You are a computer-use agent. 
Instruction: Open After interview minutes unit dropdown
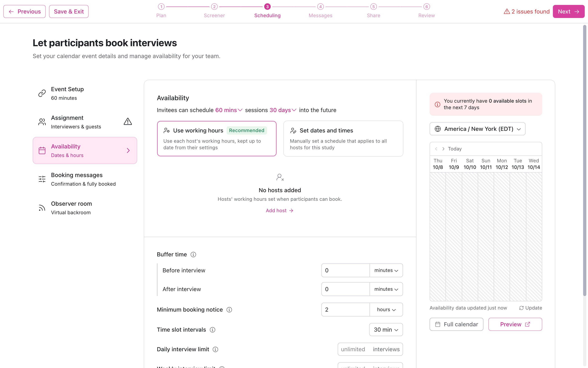386,289
